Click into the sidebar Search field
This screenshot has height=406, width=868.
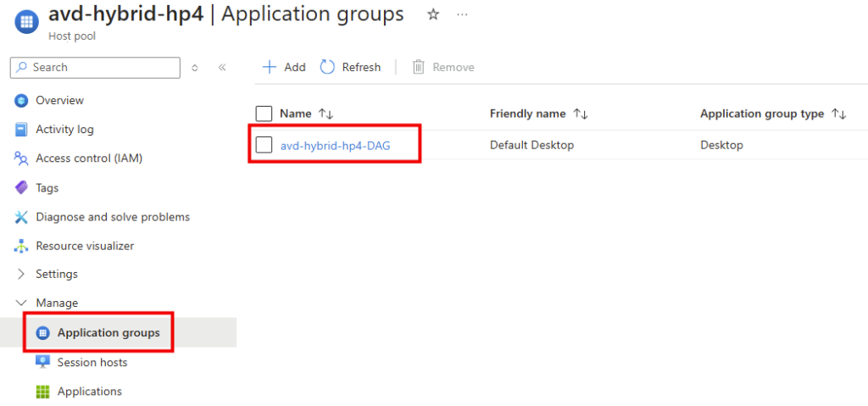pos(95,68)
